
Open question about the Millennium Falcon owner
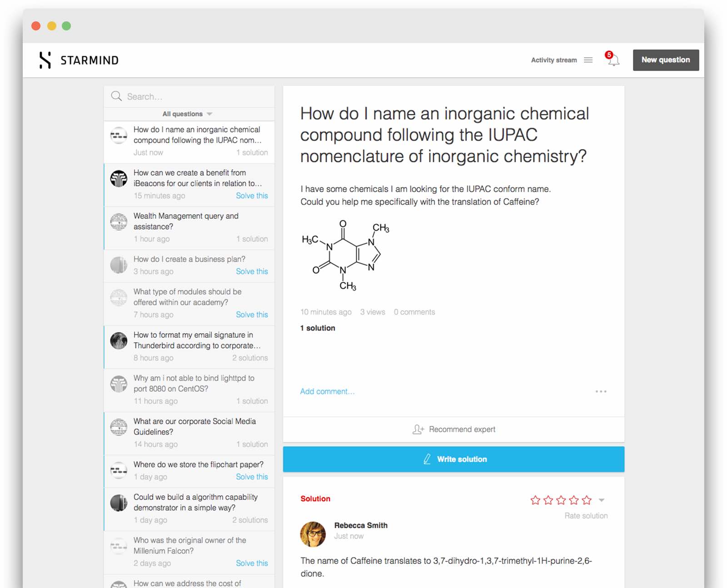(189, 552)
